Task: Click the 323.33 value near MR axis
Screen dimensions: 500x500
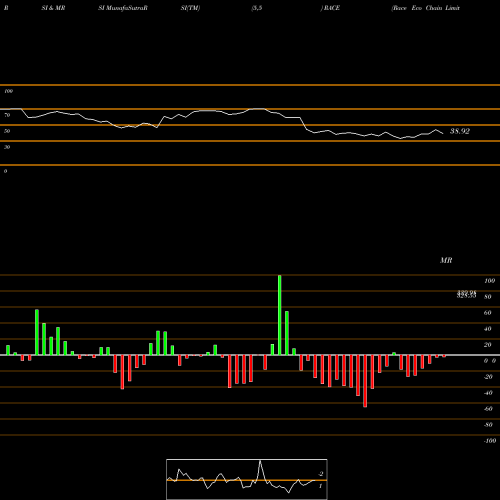Action: point(466,295)
